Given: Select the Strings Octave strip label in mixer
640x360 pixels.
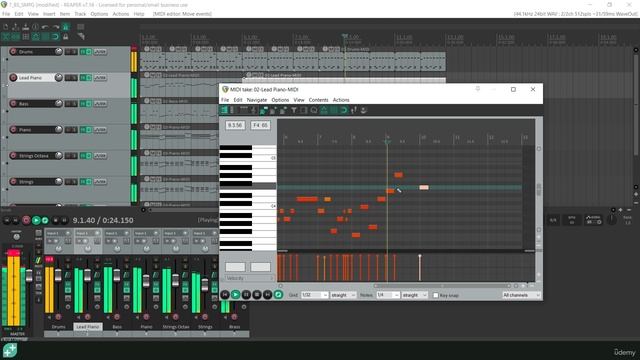Looking at the screenshot, I should (x=176, y=327).
